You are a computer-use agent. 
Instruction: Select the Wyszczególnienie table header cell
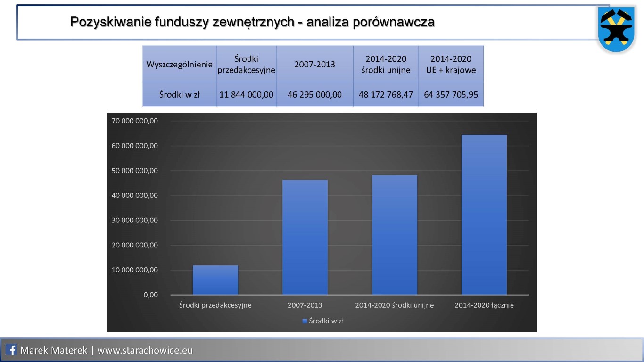180,64
